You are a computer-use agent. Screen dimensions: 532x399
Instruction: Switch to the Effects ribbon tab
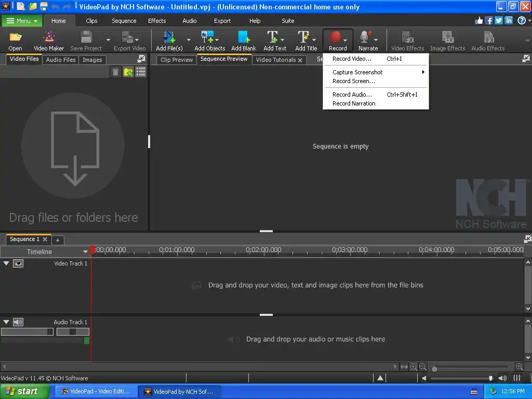(x=157, y=21)
